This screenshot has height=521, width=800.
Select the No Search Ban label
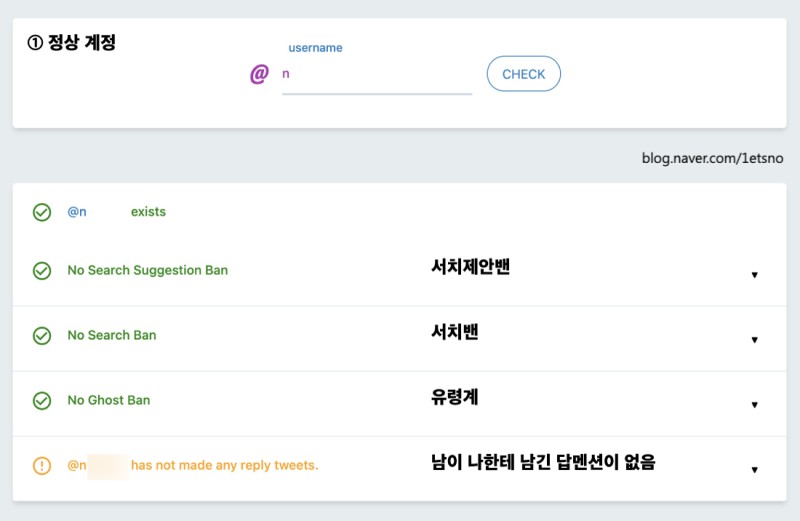point(112,335)
